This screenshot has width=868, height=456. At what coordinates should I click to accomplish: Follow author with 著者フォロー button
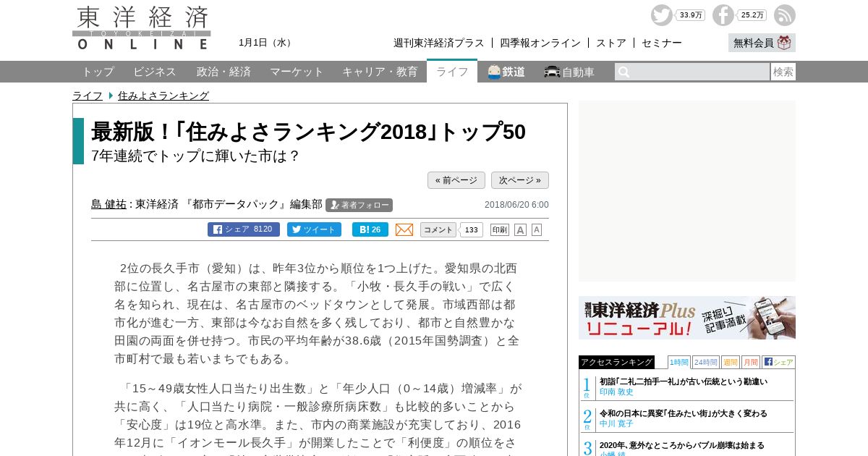359,205
